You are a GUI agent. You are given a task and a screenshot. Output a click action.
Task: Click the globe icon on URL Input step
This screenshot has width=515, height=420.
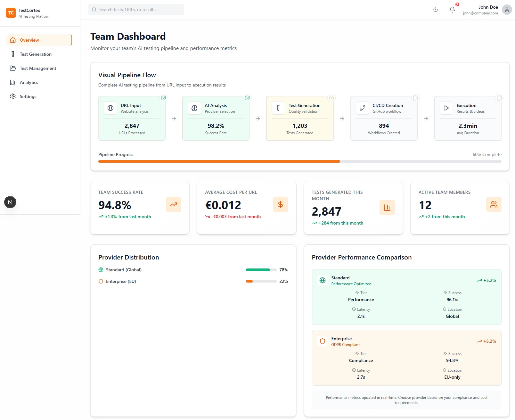110,108
